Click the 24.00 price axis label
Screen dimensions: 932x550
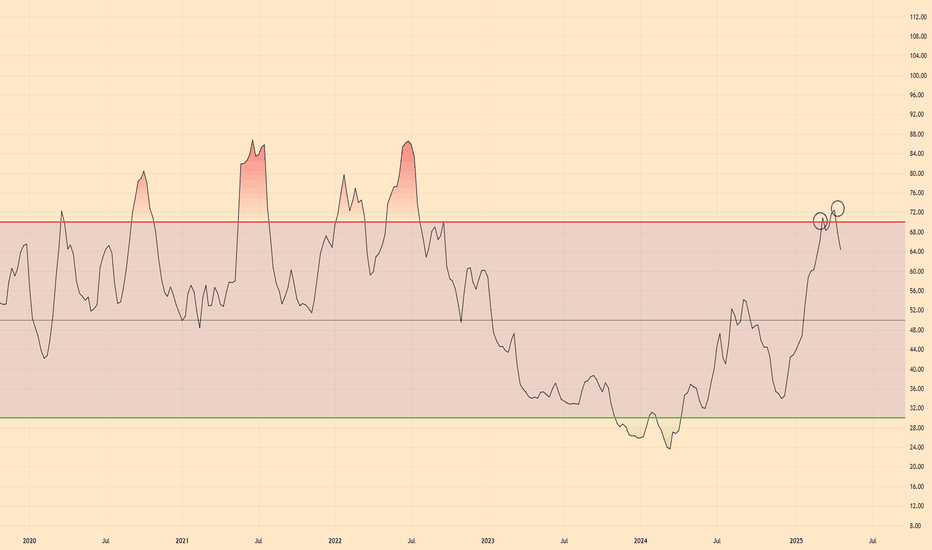point(918,447)
